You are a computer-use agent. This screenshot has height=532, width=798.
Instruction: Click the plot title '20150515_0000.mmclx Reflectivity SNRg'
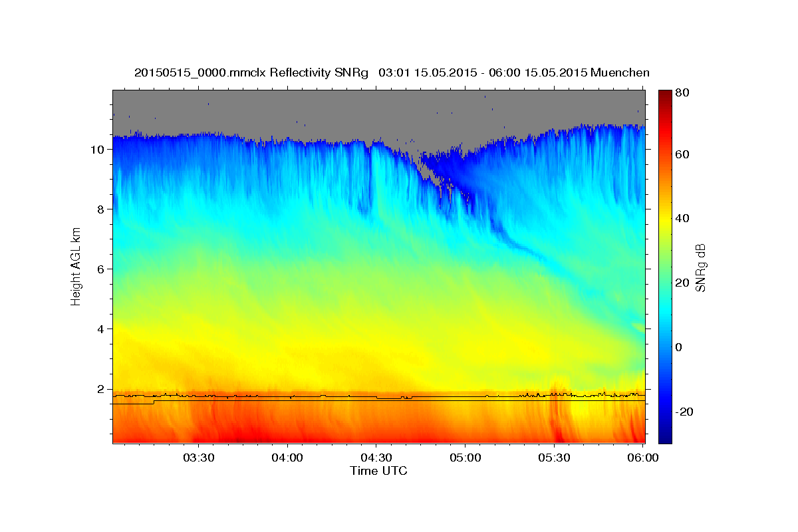pos(251,72)
